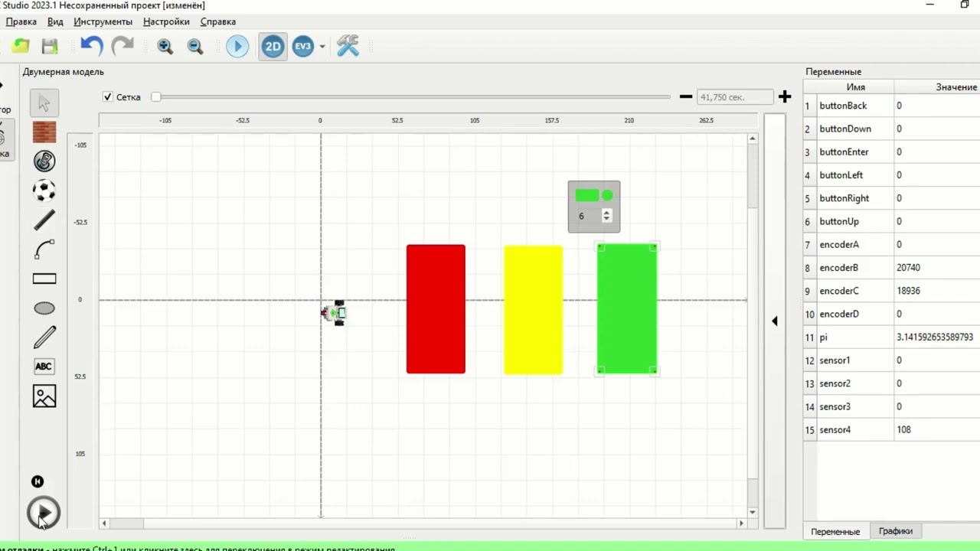
Task: Click the line width stepper arrows
Action: point(606,216)
